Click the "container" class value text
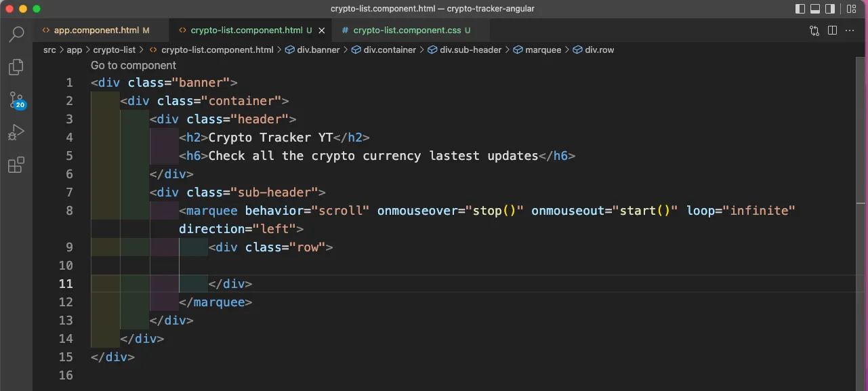This screenshot has width=868, height=391. tap(242, 101)
